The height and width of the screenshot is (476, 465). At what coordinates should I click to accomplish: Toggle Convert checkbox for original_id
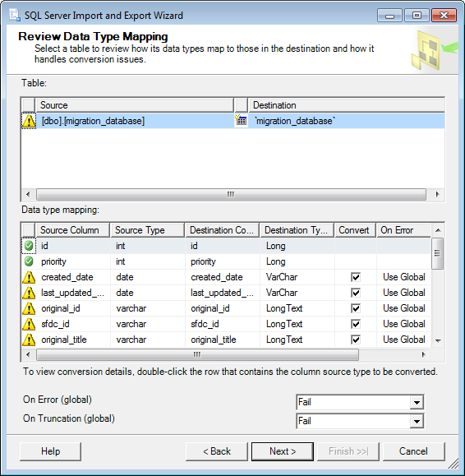pyautogui.click(x=356, y=308)
